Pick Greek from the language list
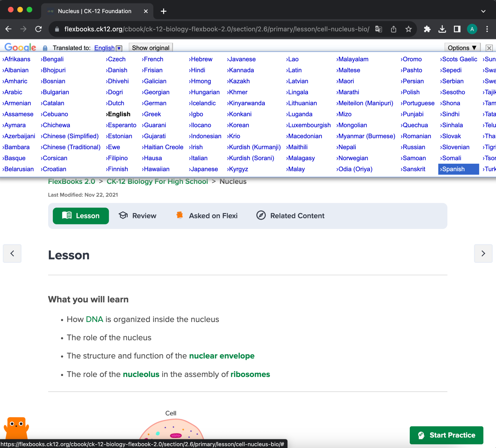The width and height of the screenshot is (496, 448). pos(151,114)
